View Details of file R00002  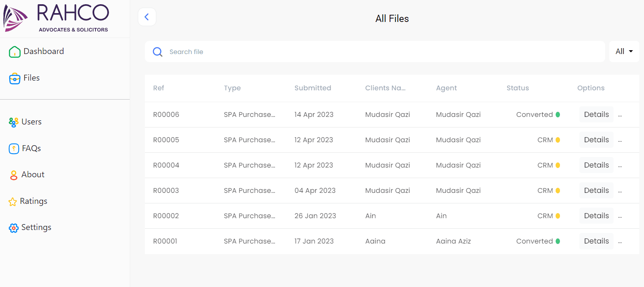pos(596,216)
